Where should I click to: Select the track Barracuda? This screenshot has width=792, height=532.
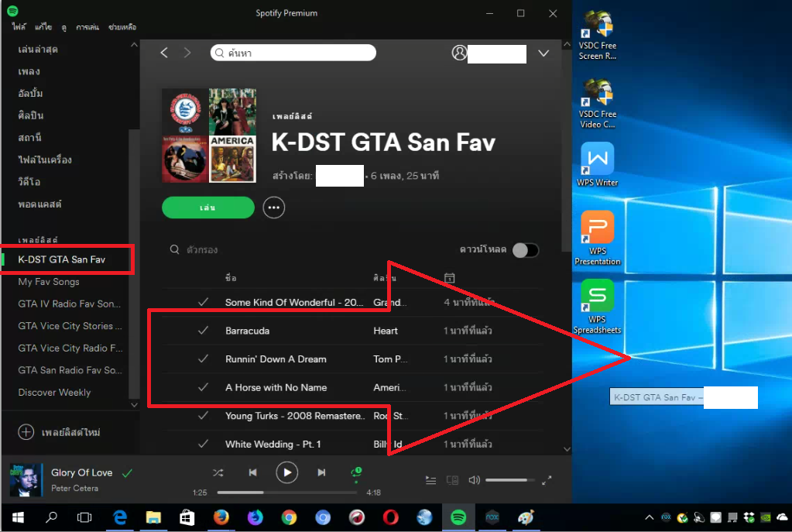pyautogui.click(x=248, y=331)
